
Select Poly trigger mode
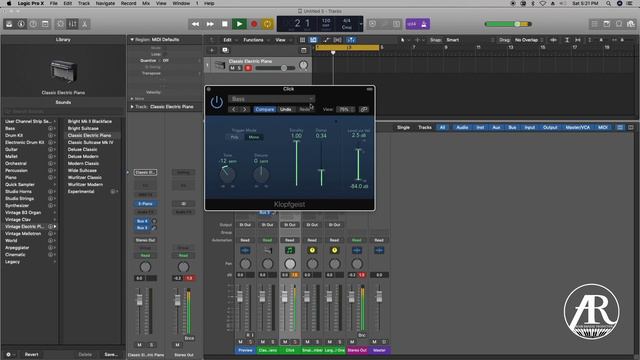coord(234,137)
